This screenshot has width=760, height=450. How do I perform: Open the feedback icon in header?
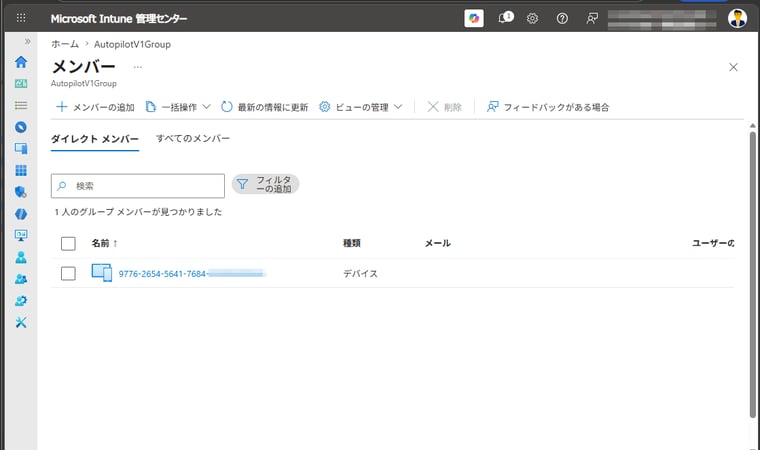pyautogui.click(x=591, y=18)
